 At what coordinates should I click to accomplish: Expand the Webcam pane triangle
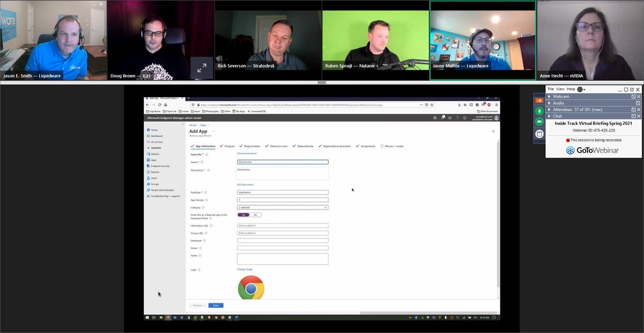coord(549,97)
